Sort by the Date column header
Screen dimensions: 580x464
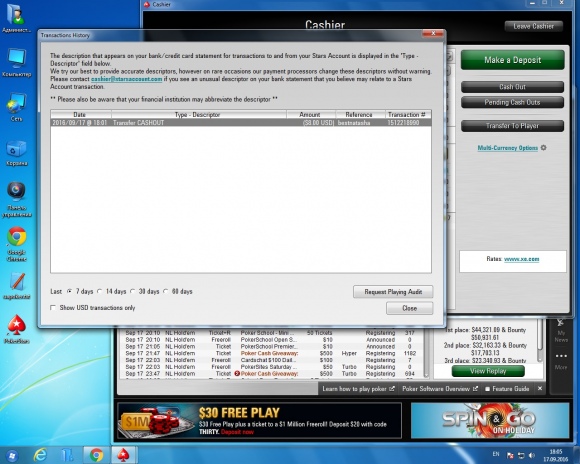click(x=81, y=115)
